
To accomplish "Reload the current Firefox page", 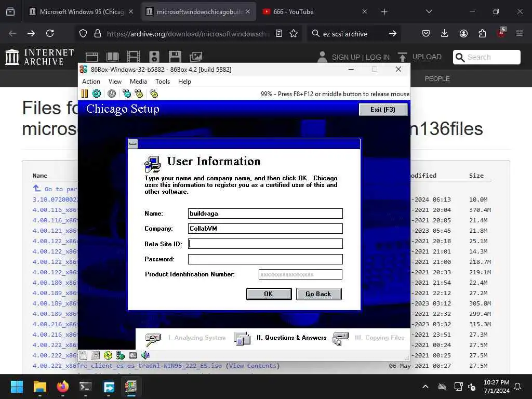I will tap(50, 33).
